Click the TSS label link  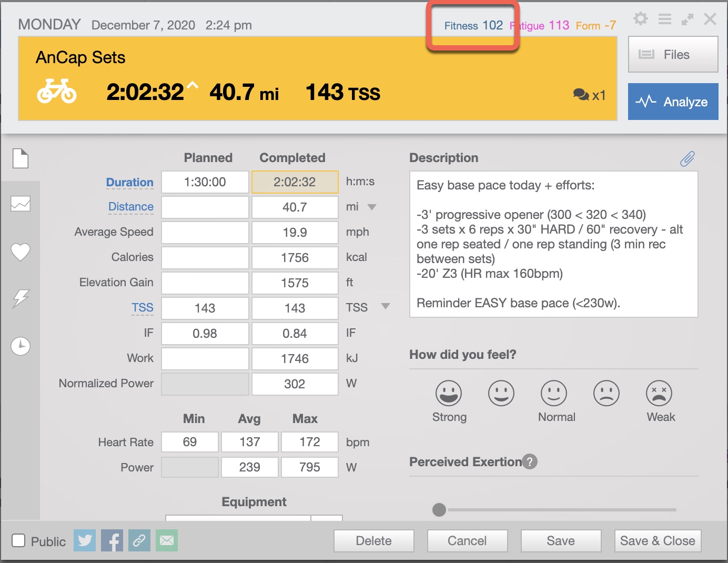(143, 308)
